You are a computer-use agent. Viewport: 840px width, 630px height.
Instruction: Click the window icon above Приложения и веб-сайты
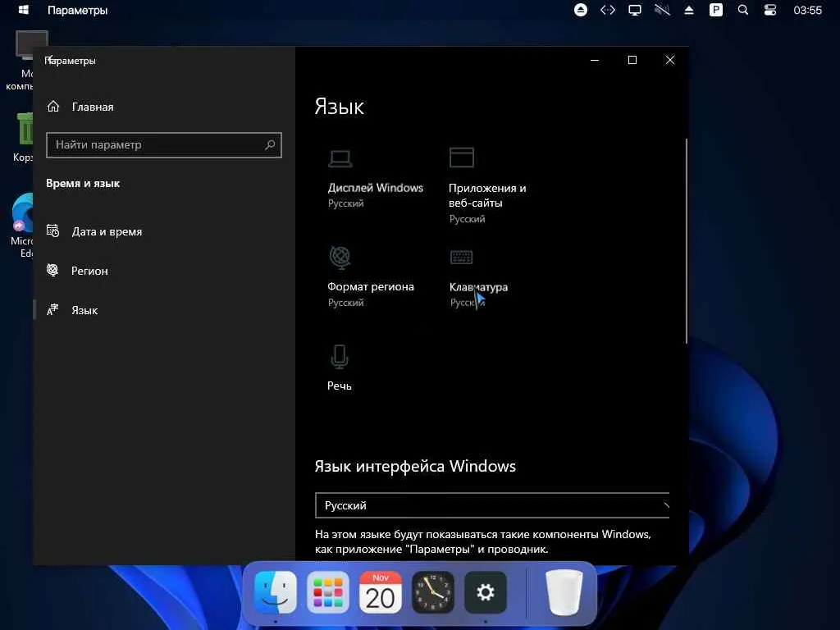pyautogui.click(x=462, y=157)
